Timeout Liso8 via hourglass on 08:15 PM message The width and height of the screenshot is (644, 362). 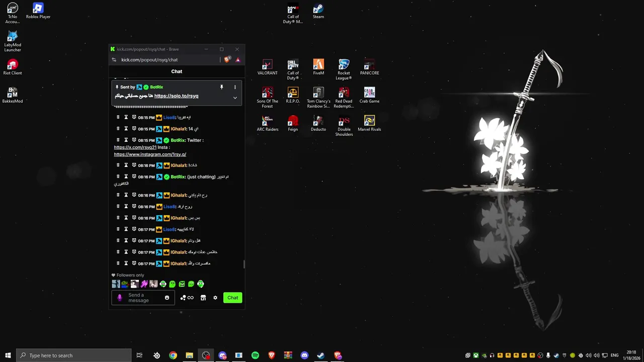click(126, 117)
